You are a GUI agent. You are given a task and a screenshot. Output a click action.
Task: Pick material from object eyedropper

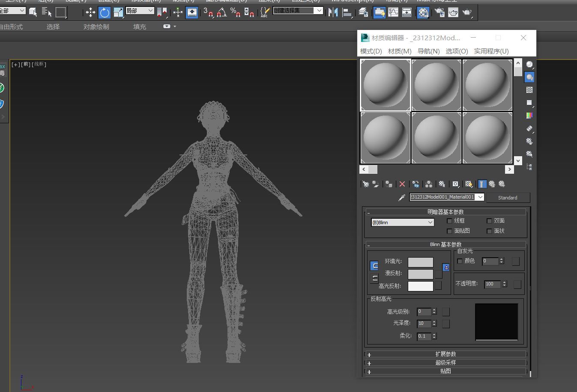pyautogui.click(x=401, y=198)
